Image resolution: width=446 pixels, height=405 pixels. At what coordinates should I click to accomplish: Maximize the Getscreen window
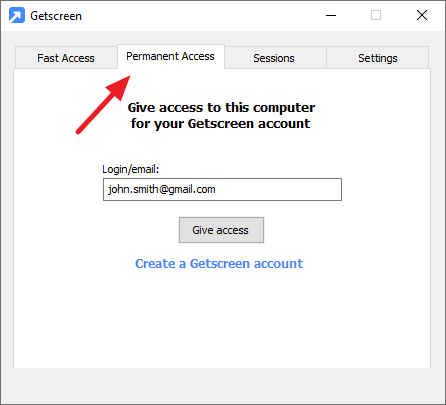coord(376,15)
